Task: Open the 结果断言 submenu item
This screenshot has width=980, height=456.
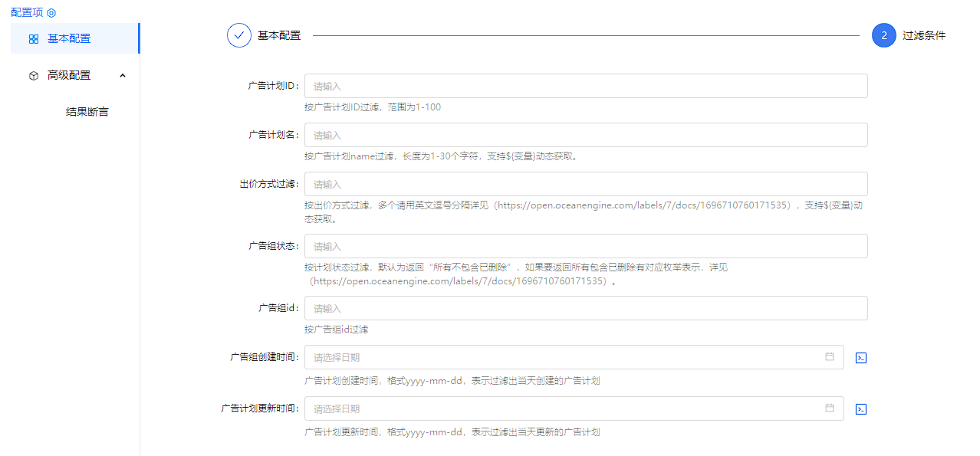Action: tap(87, 112)
